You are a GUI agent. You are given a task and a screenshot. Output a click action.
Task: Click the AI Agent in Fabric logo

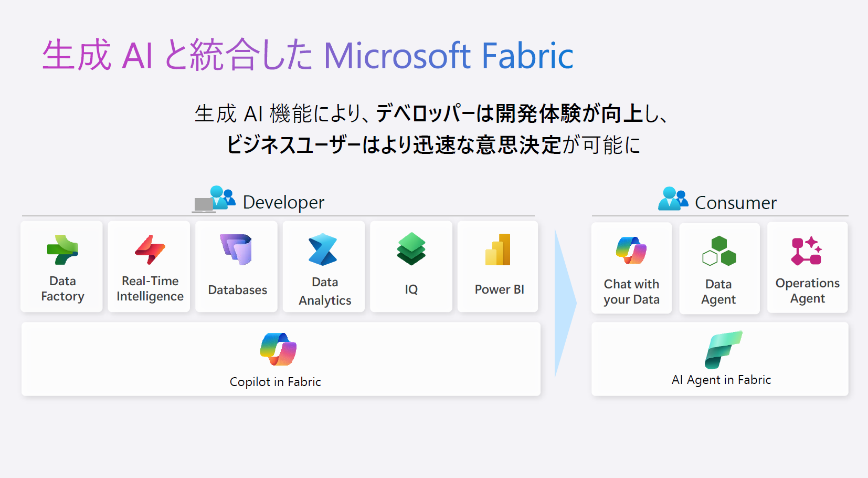[x=723, y=350]
